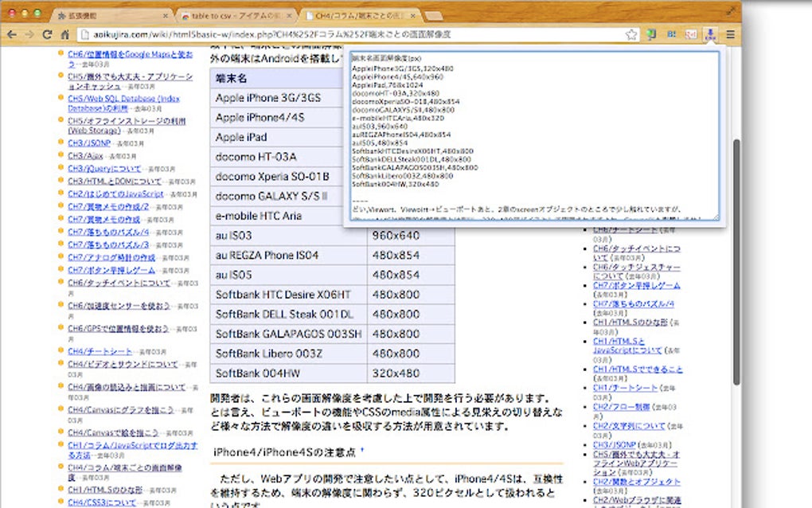The width and height of the screenshot is (812, 508).
Task: Open the CH7/ボタン早押しゲーム link
Action: click(109, 269)
